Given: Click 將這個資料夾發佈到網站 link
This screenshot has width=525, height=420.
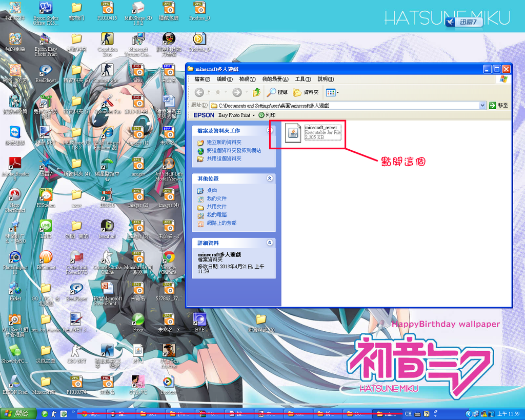Looking at the screenshot, I should pos(234,150).
